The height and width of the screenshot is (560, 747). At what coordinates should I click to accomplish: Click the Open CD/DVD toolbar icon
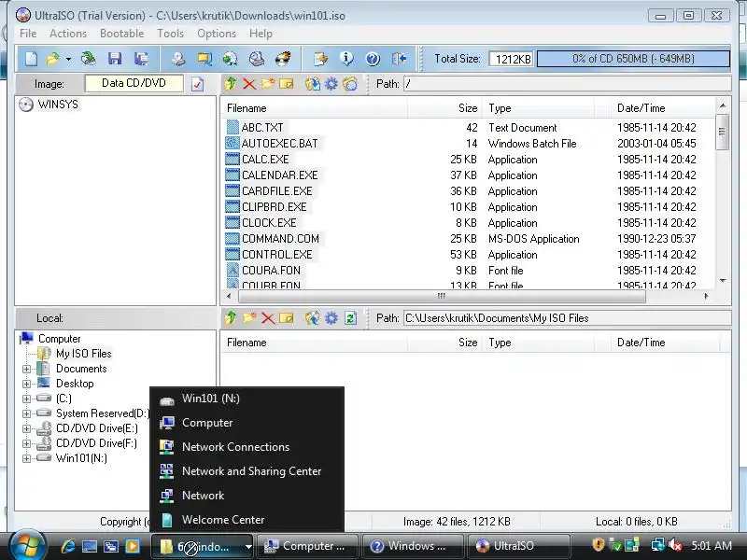click(x=88, y=59)
